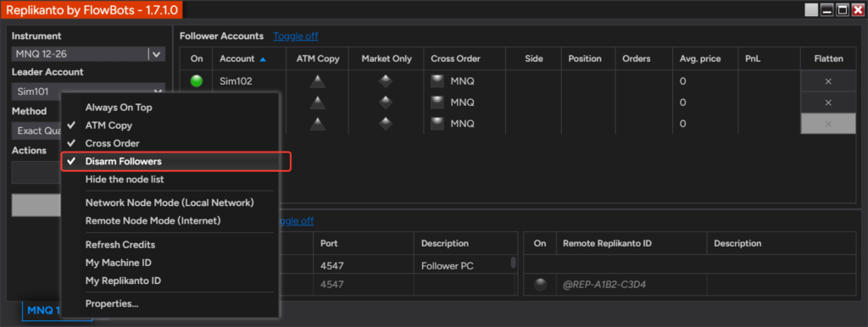Screen dimensions: 868x327
Task: Click the grayed 4547 port placeholder
Action: 364,285
